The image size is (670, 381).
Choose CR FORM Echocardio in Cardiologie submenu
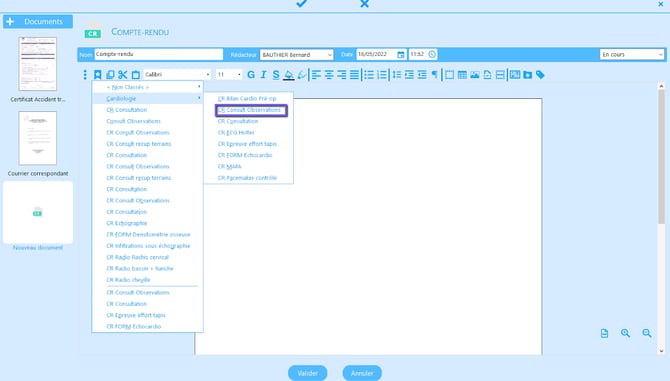click(x=245, y=155)
